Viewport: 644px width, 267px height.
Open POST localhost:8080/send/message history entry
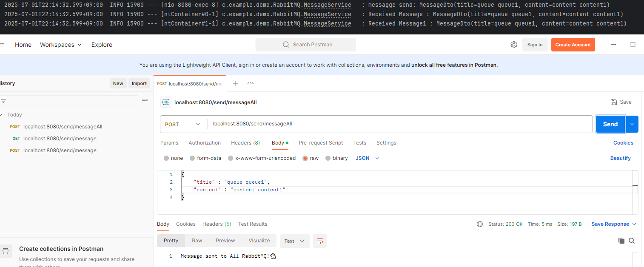pyautogui.click(x=60, y=151)
